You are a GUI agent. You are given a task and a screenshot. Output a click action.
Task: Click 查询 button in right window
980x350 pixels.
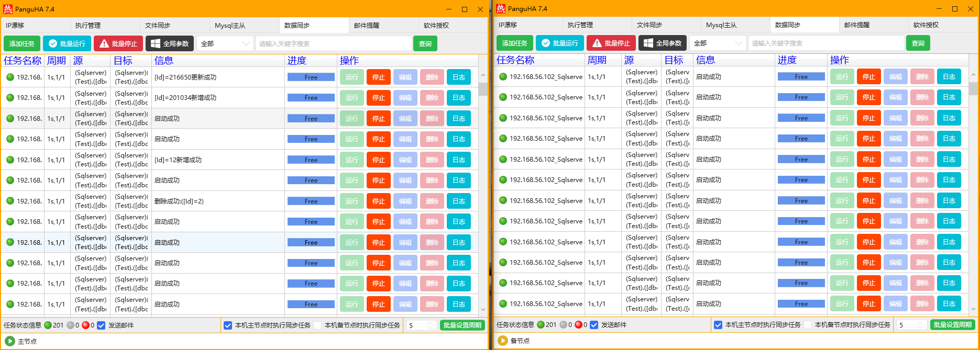coord(918,43)
